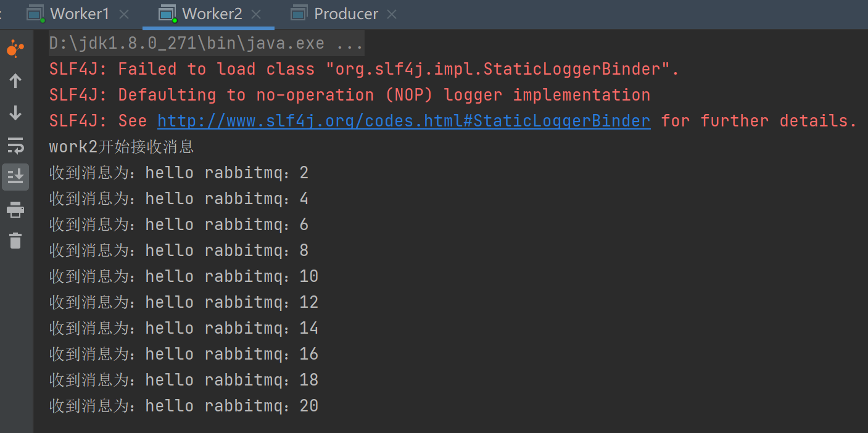868x433 pixels.
Task: Disable scroll to end of console
Action: tap(15, 177)
